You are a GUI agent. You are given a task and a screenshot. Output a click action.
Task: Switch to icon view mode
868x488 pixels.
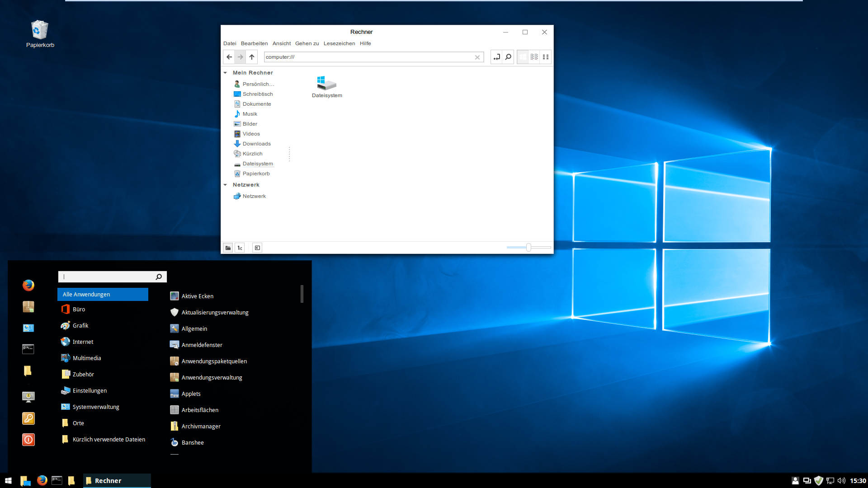click(x=523, y=57)
